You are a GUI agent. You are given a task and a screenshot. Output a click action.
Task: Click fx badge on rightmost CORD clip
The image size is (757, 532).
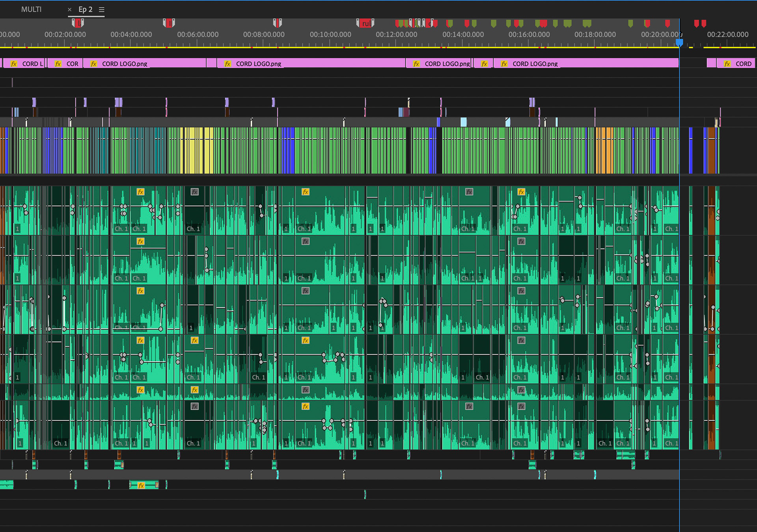pyautogui.click(x=727, y=63)
